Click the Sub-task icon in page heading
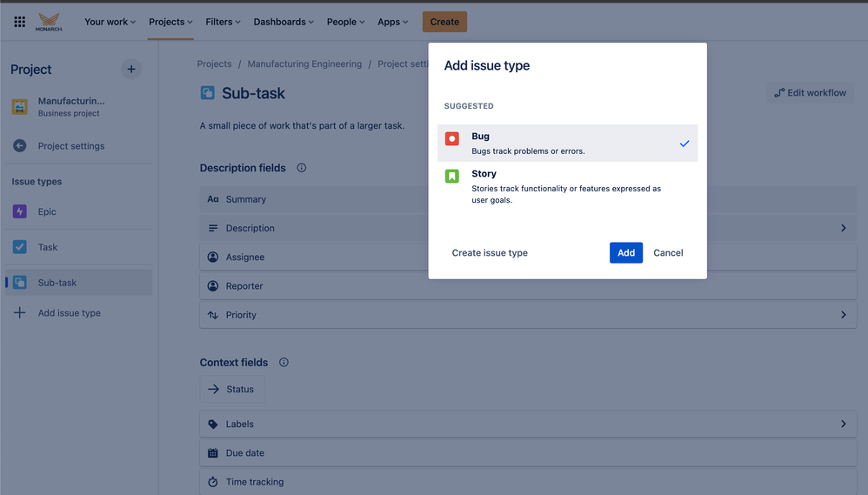Screen dimensions: 868x495 208,92
